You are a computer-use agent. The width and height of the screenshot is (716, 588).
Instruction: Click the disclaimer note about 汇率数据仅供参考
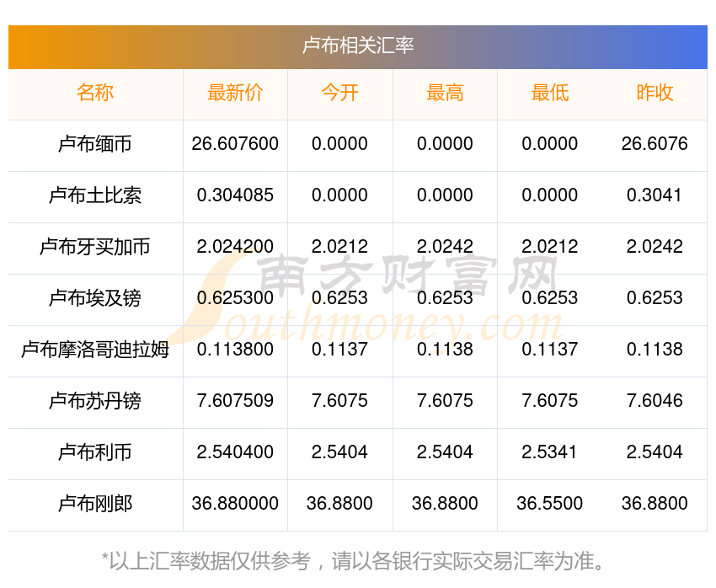pos(352,562)
